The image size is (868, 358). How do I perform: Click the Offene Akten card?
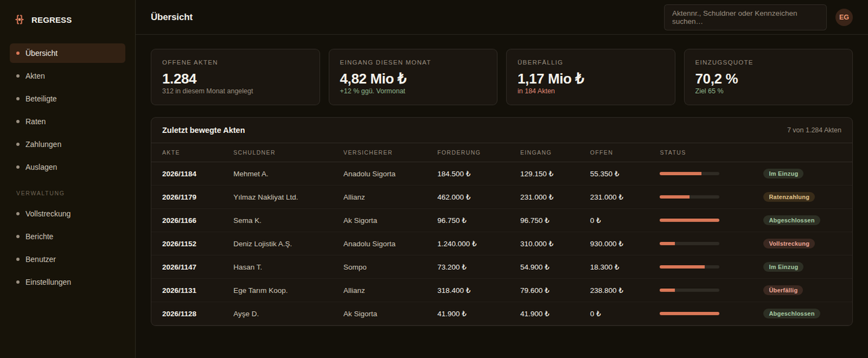click(235, 77)
